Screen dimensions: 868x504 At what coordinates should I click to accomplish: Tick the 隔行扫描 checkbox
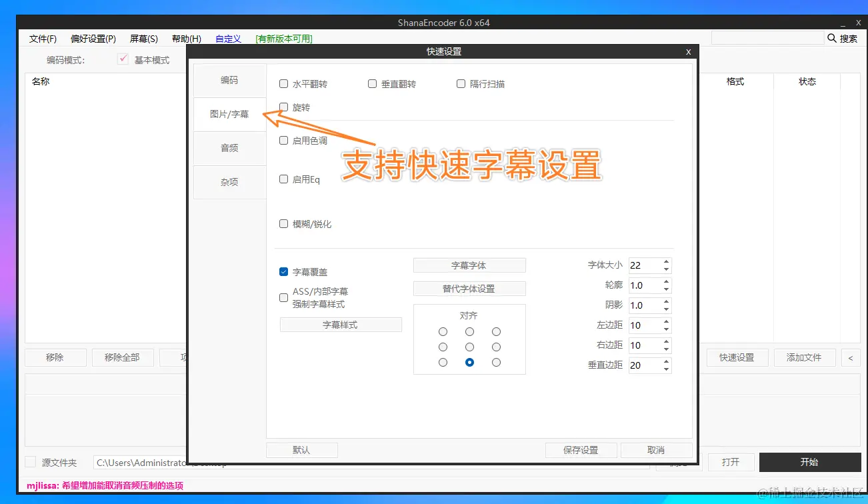tap(461, 84)
